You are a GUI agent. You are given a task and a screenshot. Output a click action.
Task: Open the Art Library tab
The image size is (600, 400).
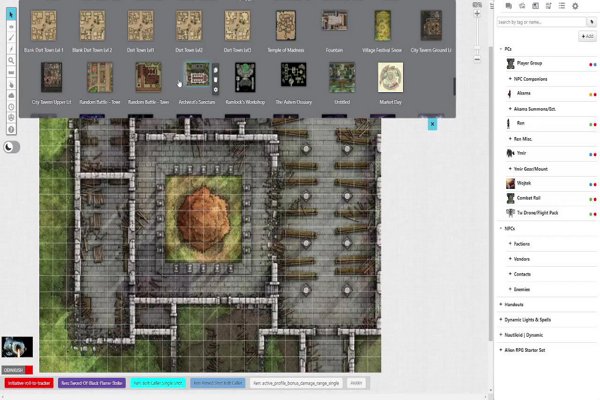click(x=522, y=6)
